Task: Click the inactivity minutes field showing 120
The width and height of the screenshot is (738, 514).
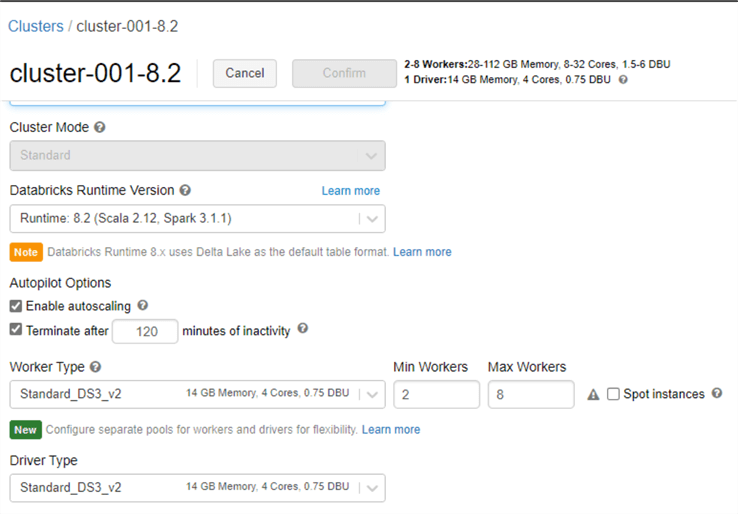Action: coord(145,331)
